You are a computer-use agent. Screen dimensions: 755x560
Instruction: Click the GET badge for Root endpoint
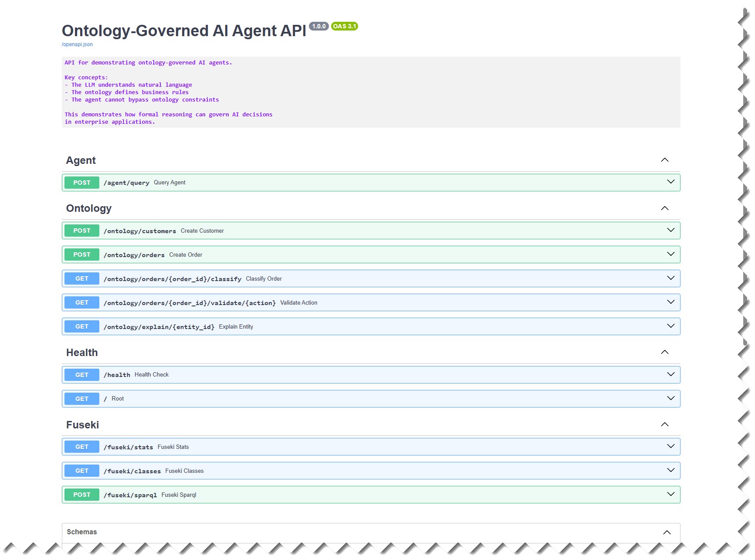click(x=82, y=399)
